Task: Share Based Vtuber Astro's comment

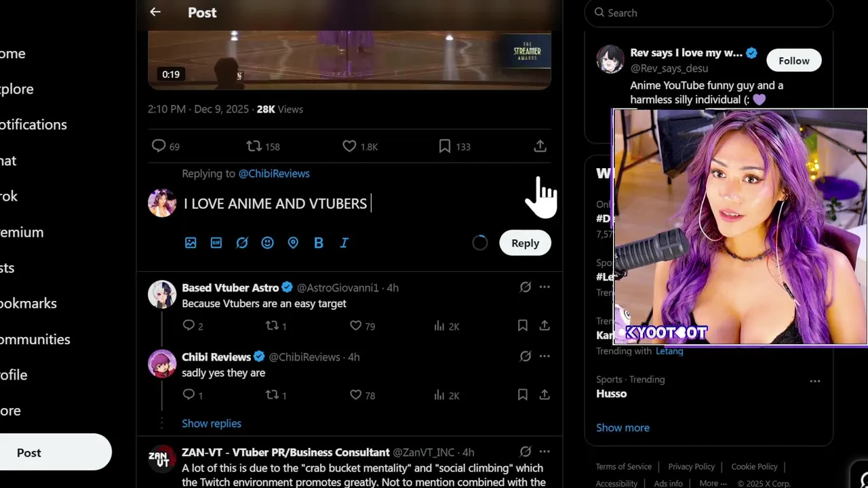Action: [545, 326]
